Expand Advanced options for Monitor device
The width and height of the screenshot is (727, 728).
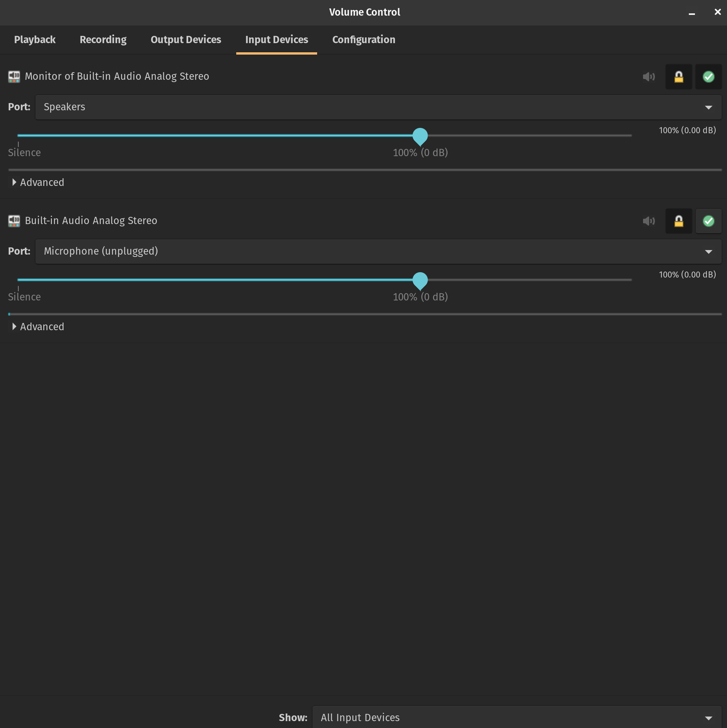pyautogui.click(x=37, y=182)
